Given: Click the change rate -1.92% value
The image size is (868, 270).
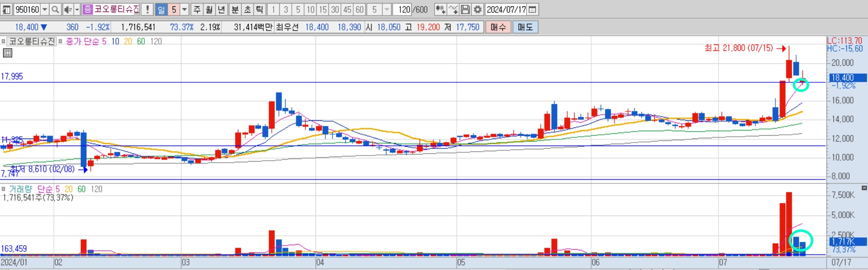Looking at the screenshot, I should click(98, 27).
